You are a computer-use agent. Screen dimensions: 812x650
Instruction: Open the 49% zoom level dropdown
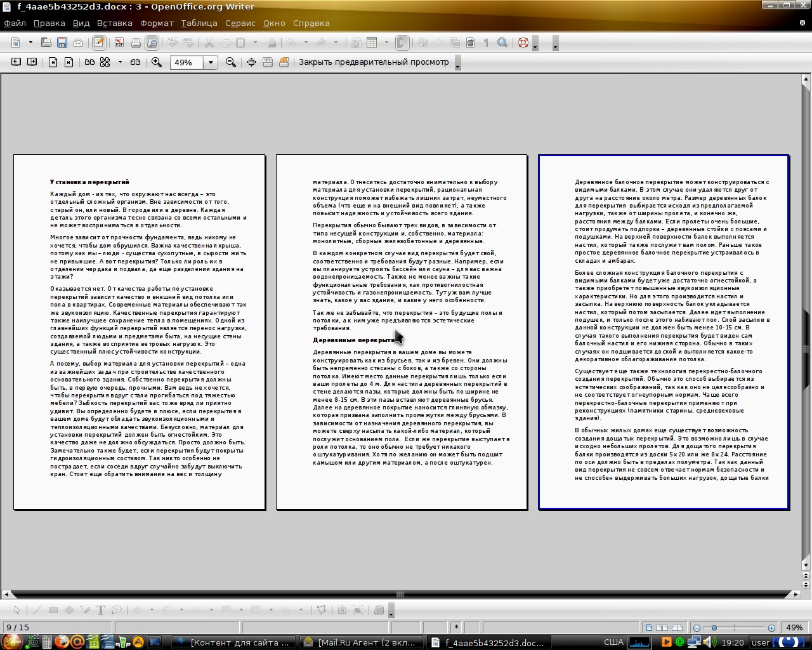211,63
